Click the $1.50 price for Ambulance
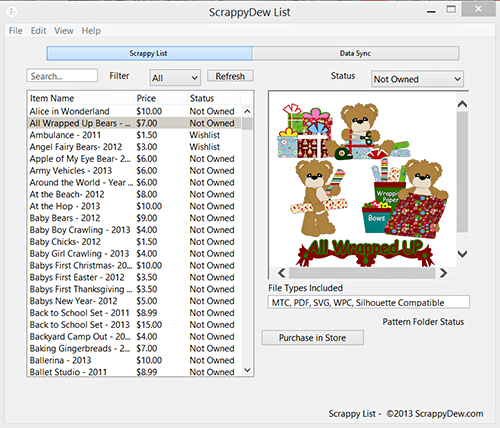 [147, 135]
